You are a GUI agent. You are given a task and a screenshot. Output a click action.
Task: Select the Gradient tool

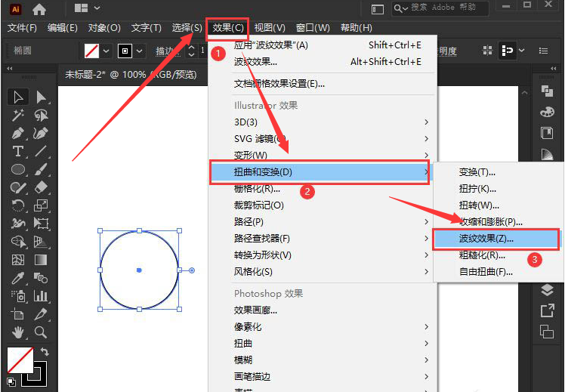click(x=41, y=260)
